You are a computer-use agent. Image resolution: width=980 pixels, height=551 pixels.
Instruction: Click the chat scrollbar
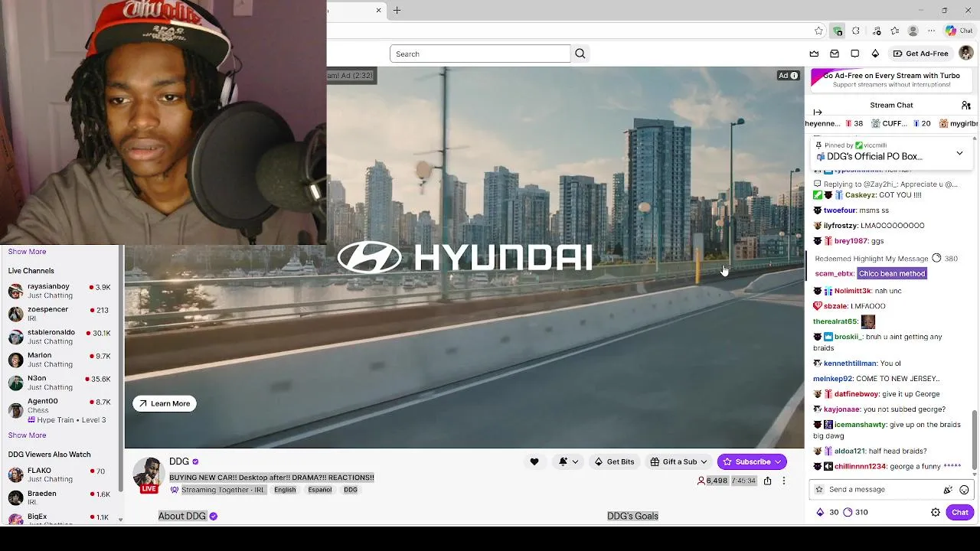pos(975,440)
